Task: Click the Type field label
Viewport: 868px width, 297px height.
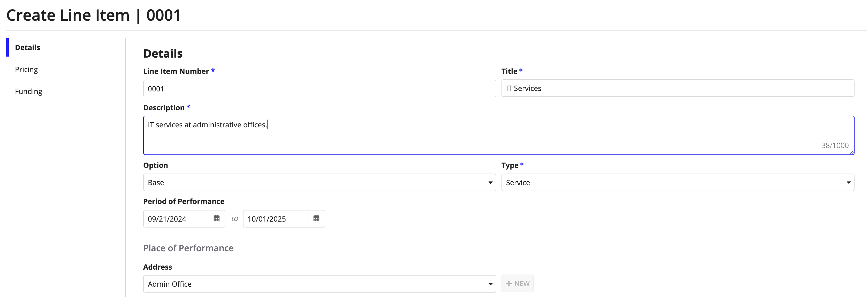Action: tap(509, 165)
